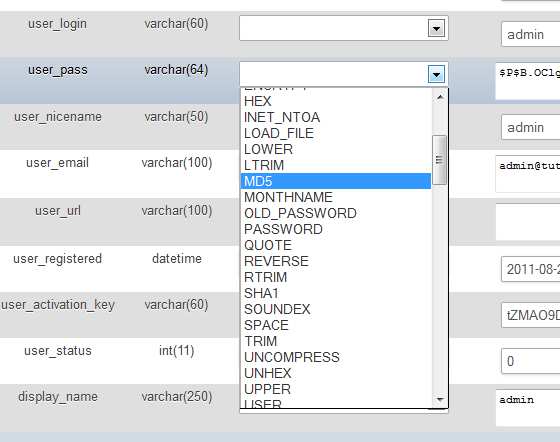This screenshot has width=560, height=442.
Task: Click the dropdown list scrollbar thumb
Action: [440, 160]
